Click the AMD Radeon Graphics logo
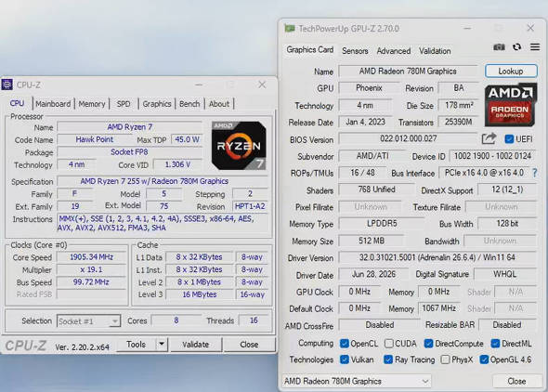The height and width of the screenshot is (392, 548). [510, 104]
